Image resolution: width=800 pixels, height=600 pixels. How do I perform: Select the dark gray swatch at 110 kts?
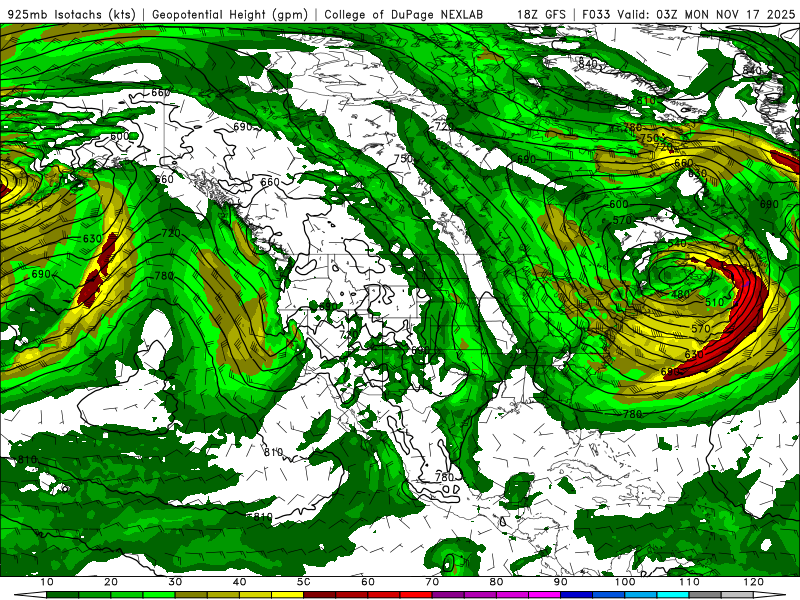705,594
